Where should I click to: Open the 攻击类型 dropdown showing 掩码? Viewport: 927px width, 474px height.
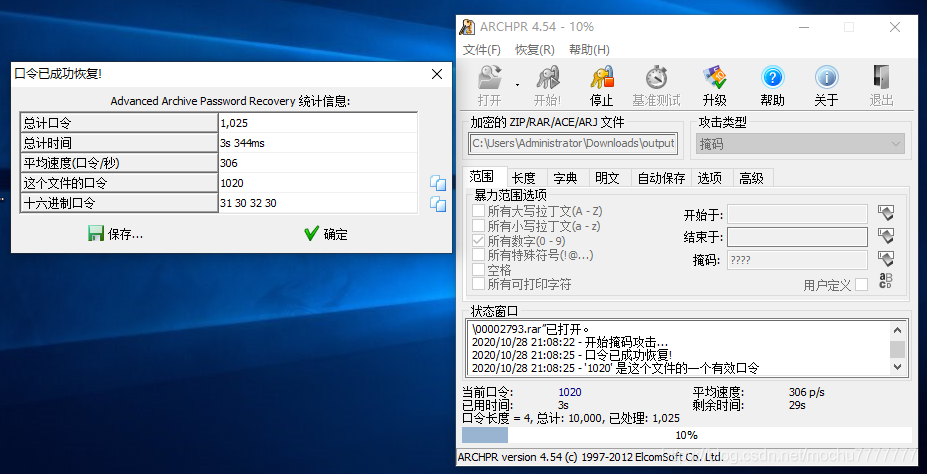[798, 144]
